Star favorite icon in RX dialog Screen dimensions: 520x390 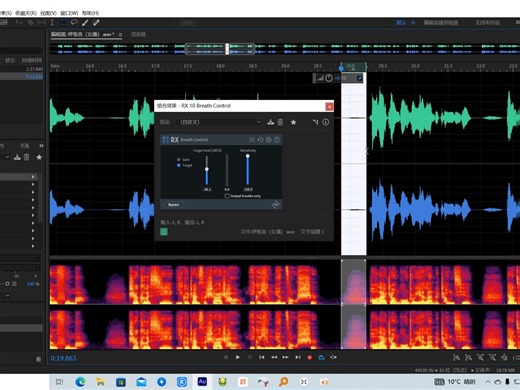[293, 122]
